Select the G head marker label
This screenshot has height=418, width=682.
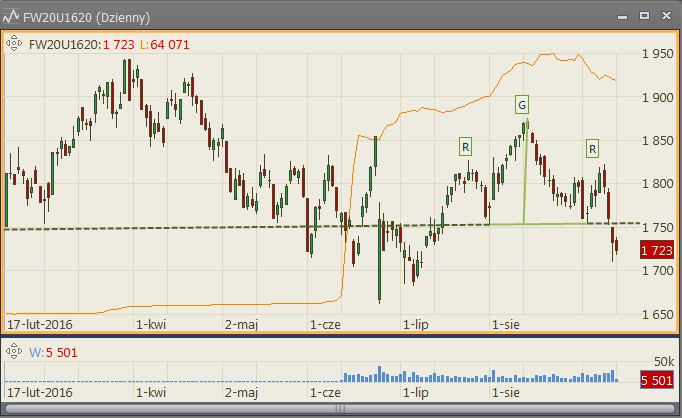tap(522, 105)
